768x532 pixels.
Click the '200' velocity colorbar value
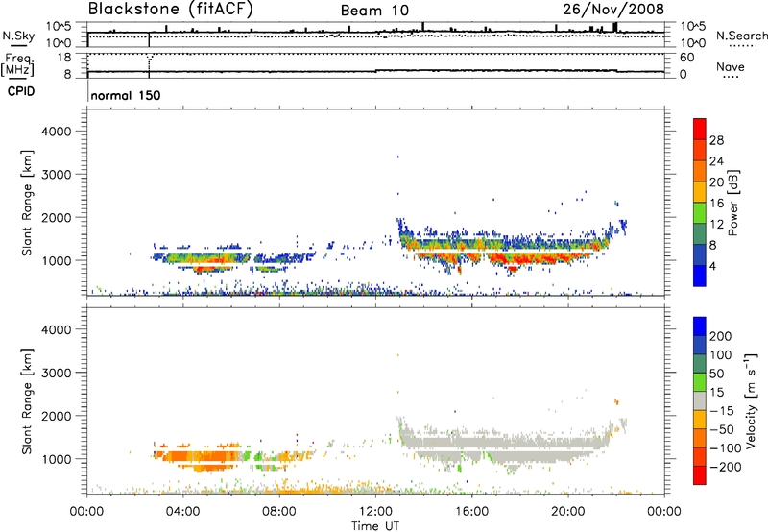[x=721, y=336]
